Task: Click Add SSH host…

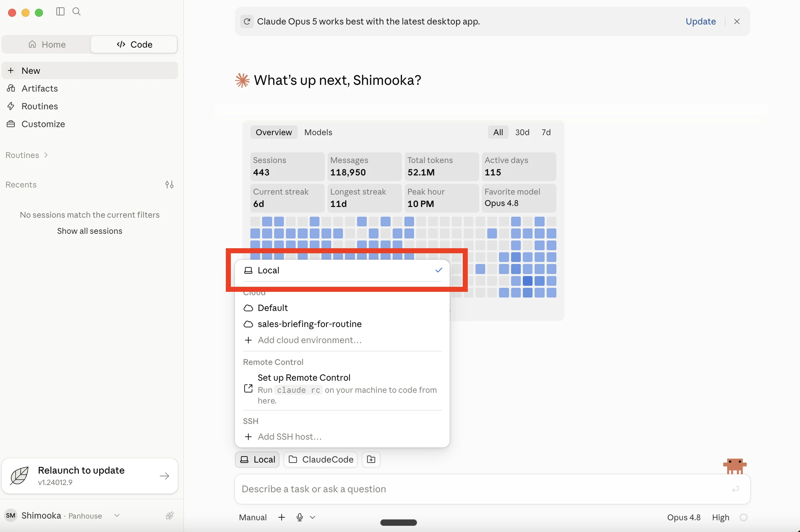Action: point(342,437)
